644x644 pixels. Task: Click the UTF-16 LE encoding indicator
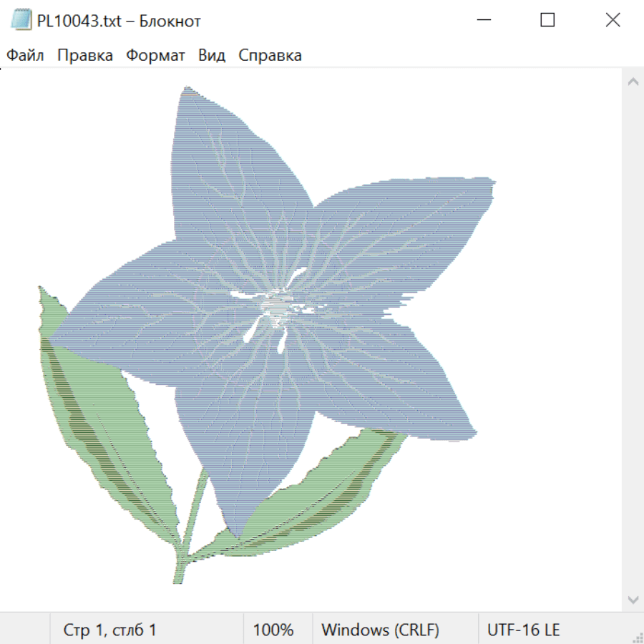(x=523, y=630)
